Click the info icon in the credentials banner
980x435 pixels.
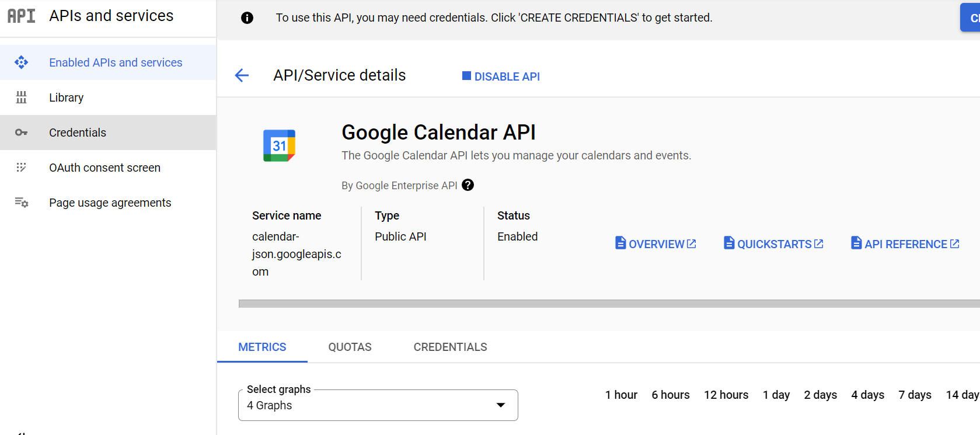(x=247, y=18)
